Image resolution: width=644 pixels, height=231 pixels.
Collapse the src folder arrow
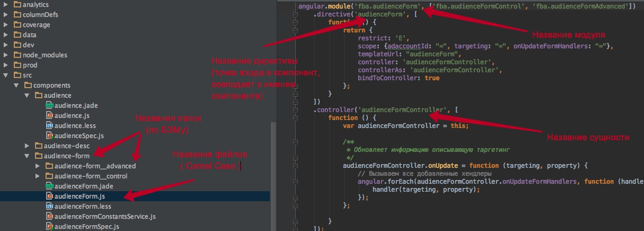pyautogui.click(x=6, y=75)
